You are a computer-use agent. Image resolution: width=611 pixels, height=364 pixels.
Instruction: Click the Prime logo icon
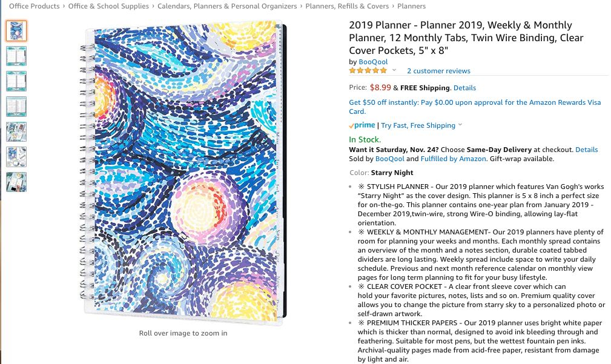coord(362,125)
